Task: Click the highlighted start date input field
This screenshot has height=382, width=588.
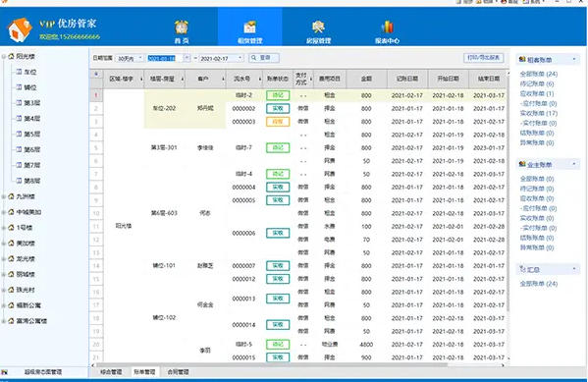Action: point(165,58)
